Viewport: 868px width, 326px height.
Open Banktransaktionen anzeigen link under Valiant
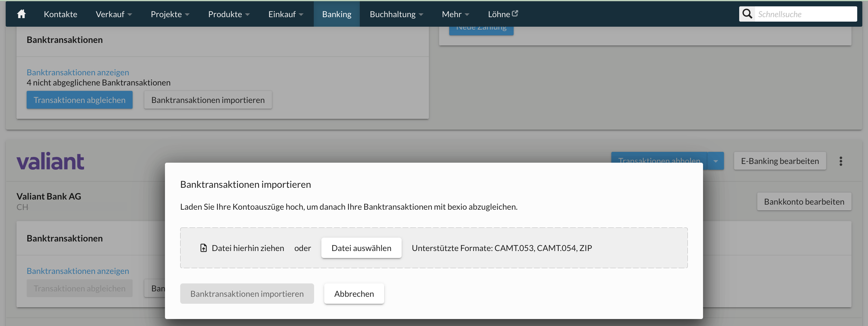(x=78, y=271)
